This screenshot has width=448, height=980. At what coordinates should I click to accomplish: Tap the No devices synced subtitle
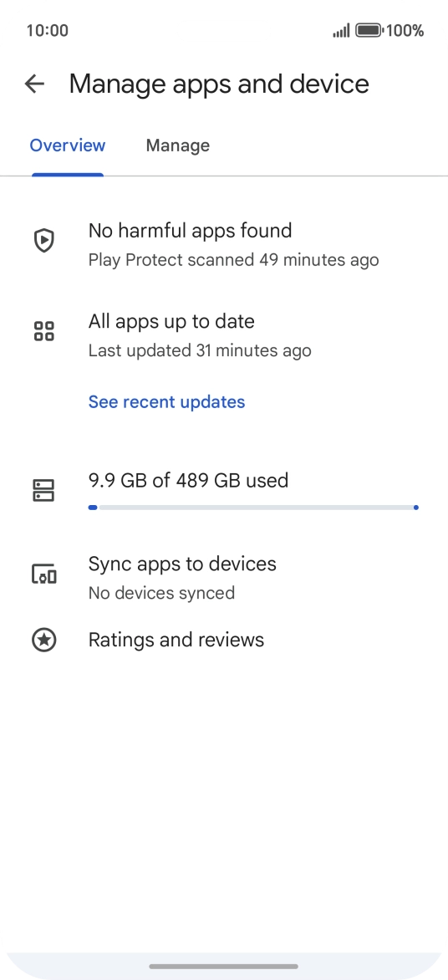pos(161,593)
